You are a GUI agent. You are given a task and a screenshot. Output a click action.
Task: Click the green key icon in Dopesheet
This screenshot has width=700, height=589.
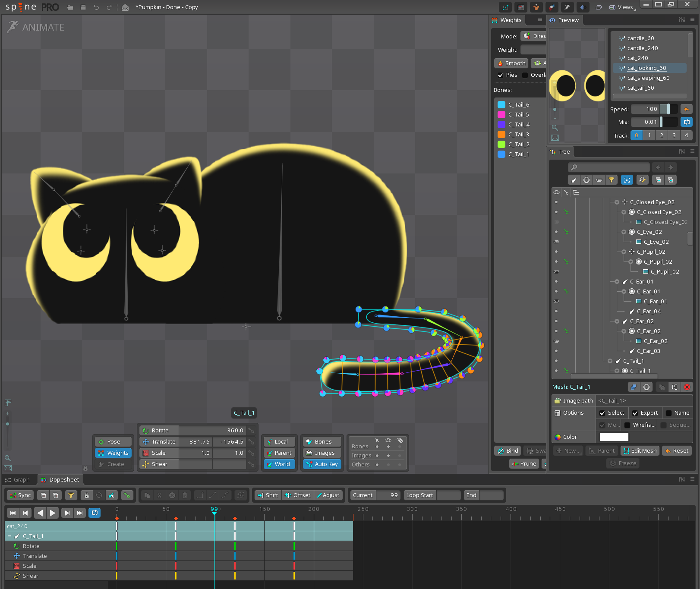127,495
